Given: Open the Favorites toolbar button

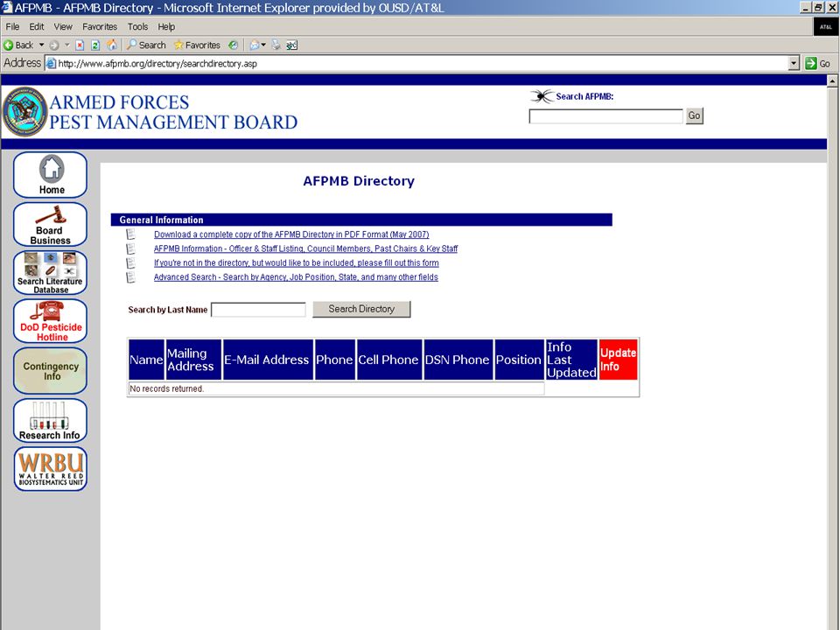Looking at the screenshot, I should [197, 45].
